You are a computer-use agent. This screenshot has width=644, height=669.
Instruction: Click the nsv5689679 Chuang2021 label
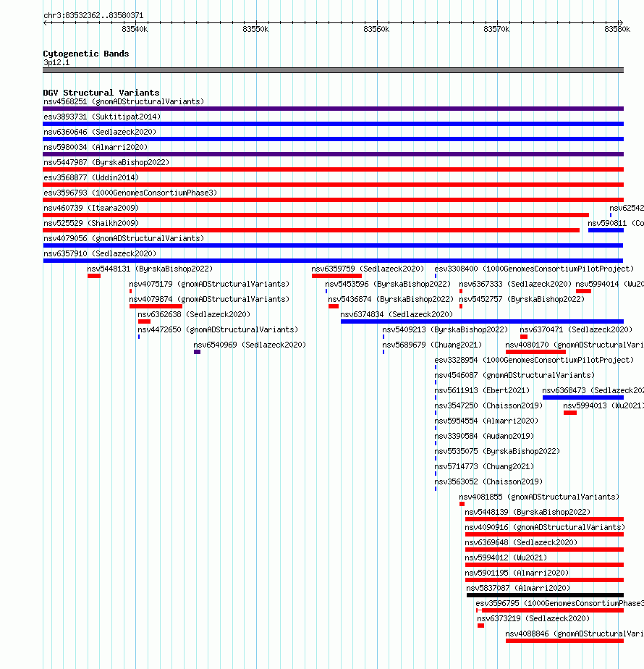coord(432,345)
